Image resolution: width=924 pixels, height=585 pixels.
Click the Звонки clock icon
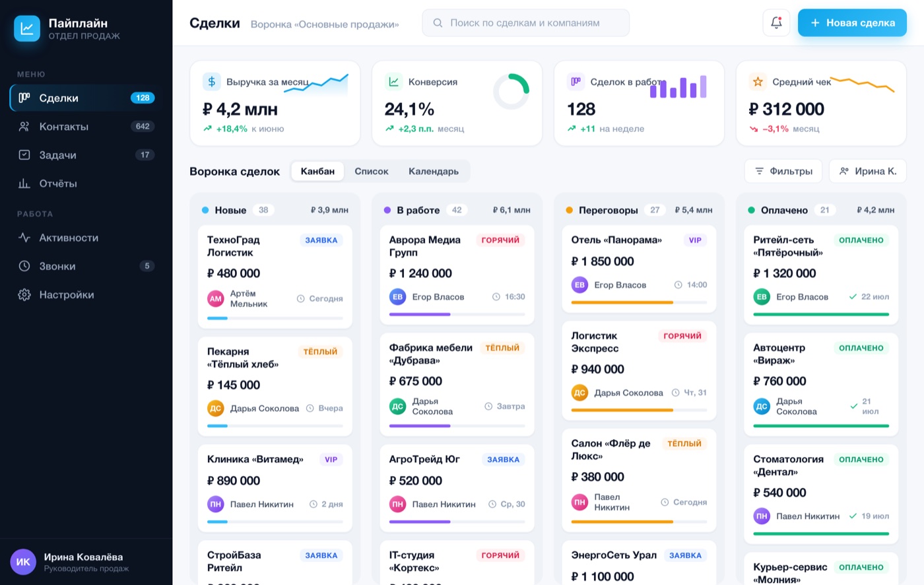pos(24,266)
